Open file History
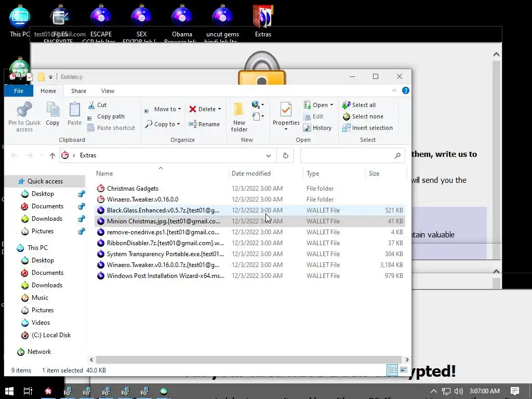Viewport: 532px width, 399px height. pyautogui.click(x=317, y=128)
